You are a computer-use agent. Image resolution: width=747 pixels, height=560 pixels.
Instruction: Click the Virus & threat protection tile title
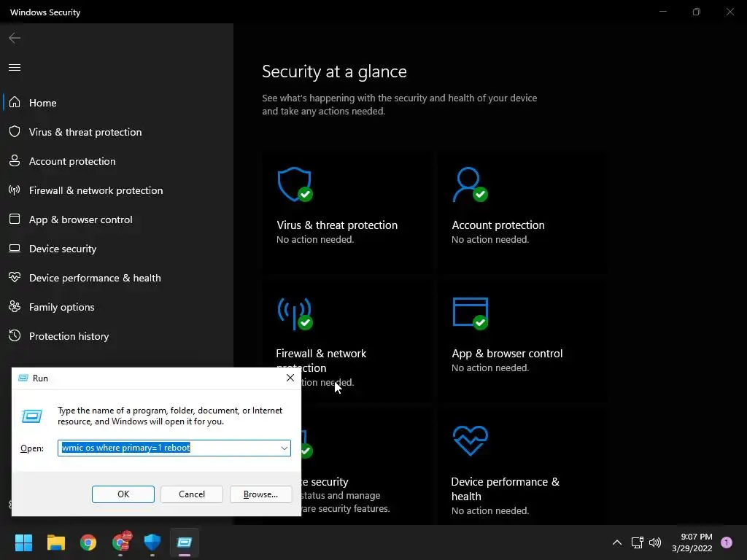[337, 225]
